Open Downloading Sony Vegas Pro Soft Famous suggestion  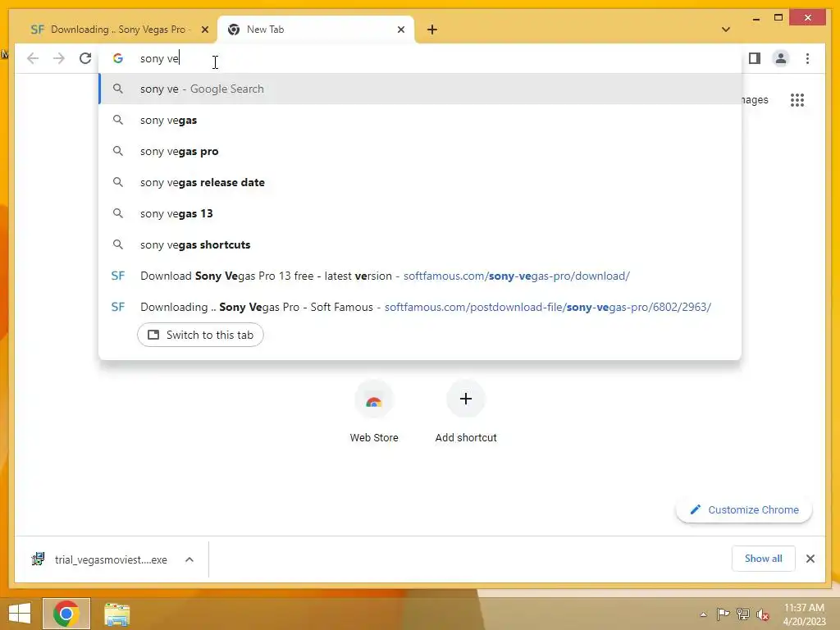420,307
